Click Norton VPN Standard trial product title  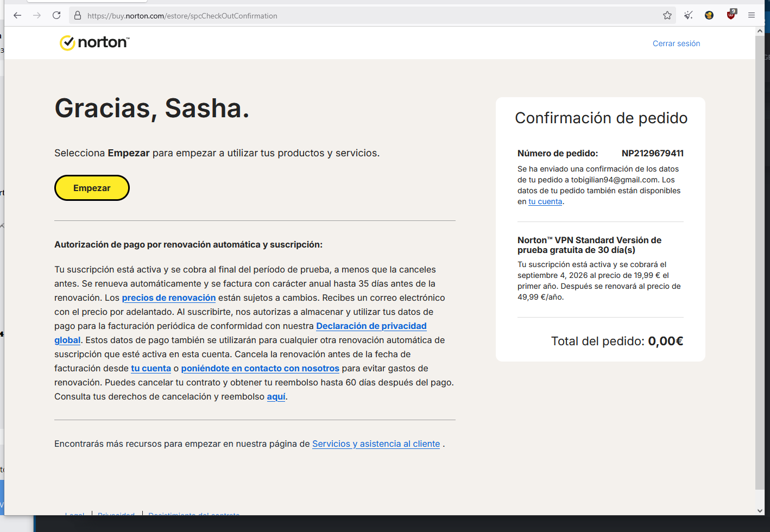tap(589, 245)
